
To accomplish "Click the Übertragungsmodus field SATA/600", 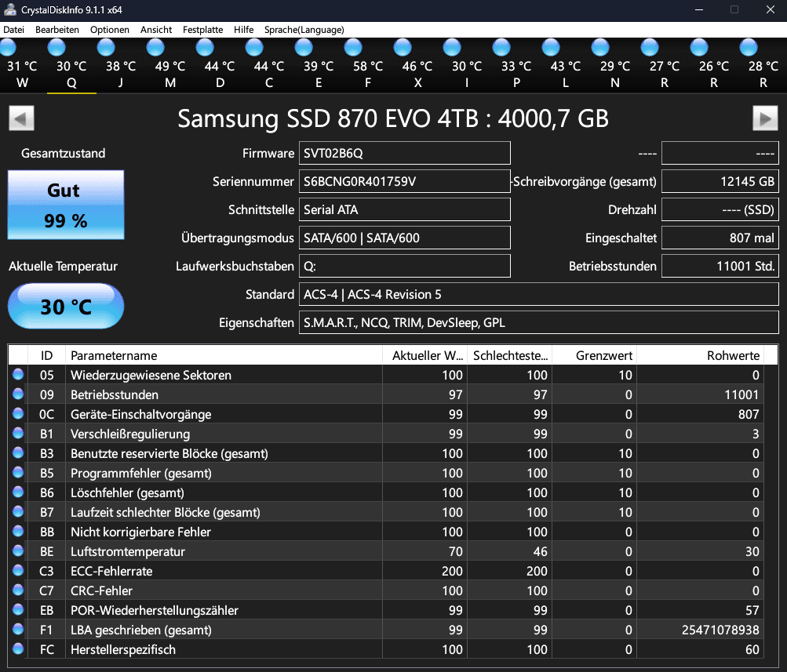I will [405, 238].
